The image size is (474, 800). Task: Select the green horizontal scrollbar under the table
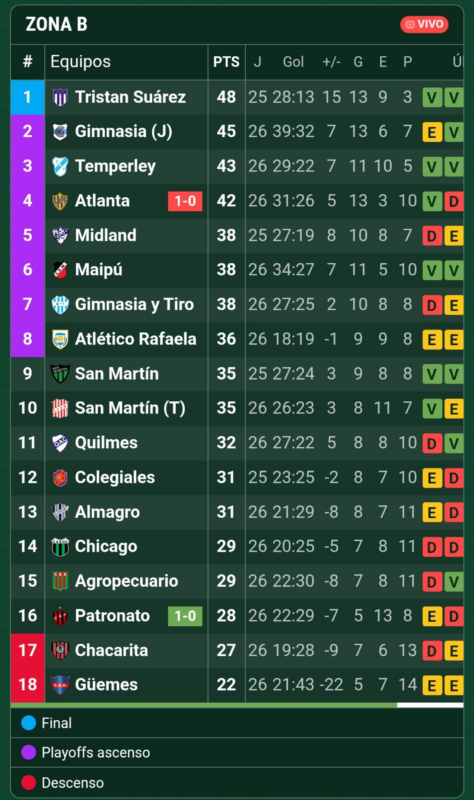coord(204,705)
